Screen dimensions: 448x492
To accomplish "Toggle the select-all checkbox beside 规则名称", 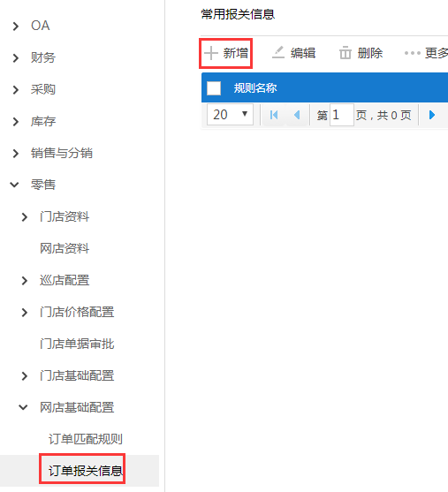I will 214,87.
